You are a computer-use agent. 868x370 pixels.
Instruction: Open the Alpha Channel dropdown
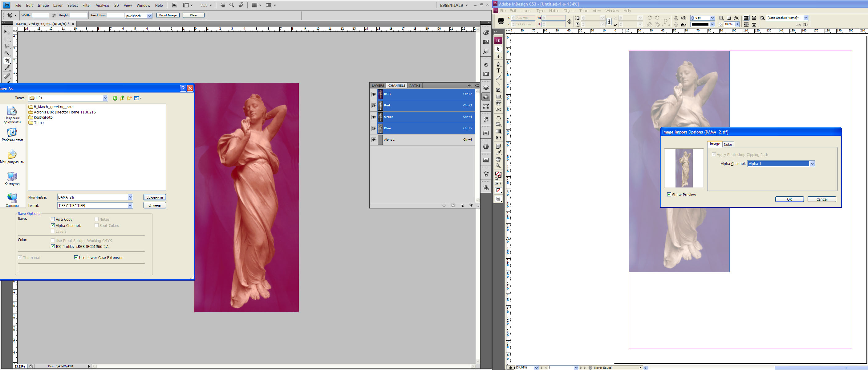point(812,164)
